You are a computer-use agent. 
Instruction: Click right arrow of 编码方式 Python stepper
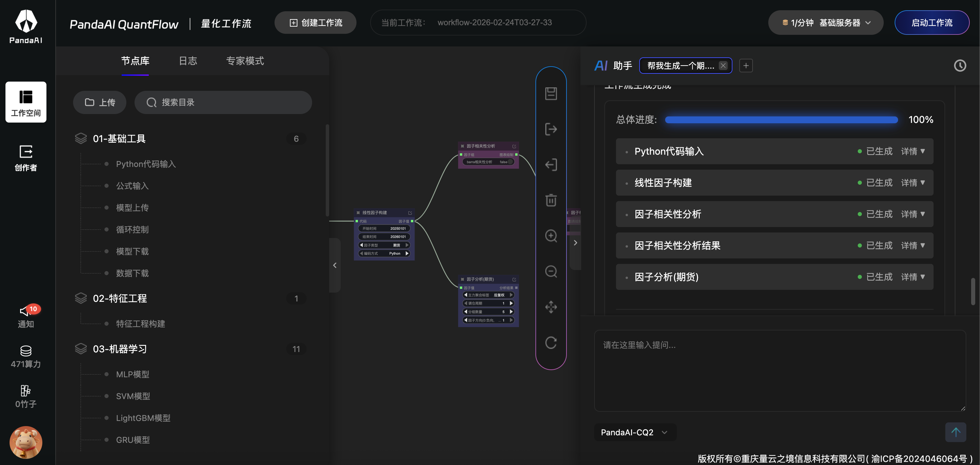point(407,253)
